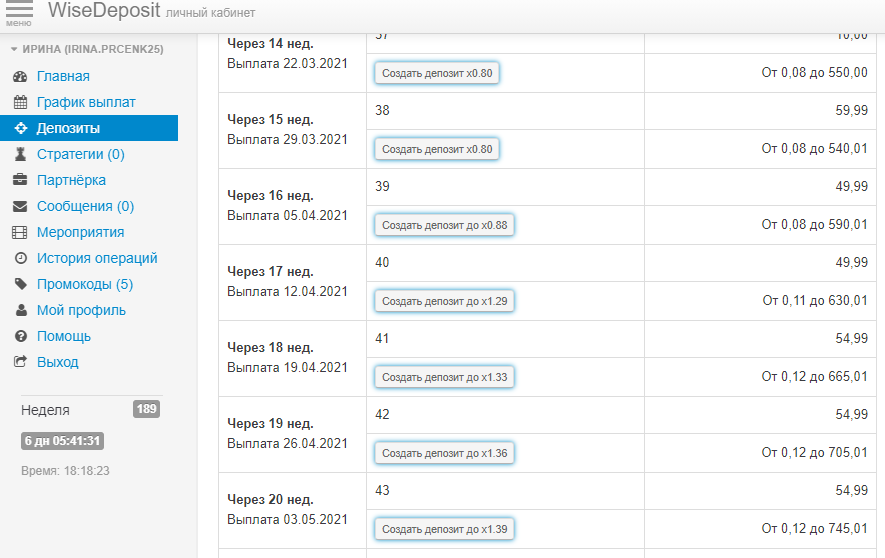Click Создать депозит x0.80 for 29.03.2021

[437, 149]
